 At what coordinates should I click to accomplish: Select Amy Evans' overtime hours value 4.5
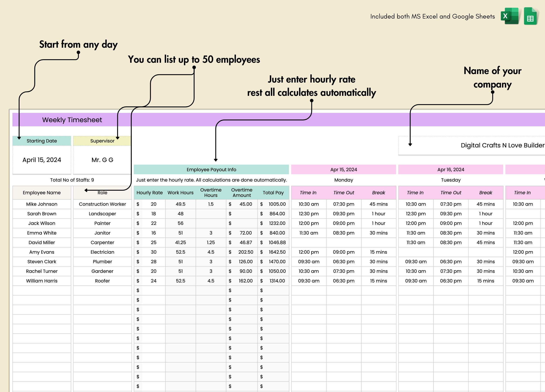[x=211, y=252]
